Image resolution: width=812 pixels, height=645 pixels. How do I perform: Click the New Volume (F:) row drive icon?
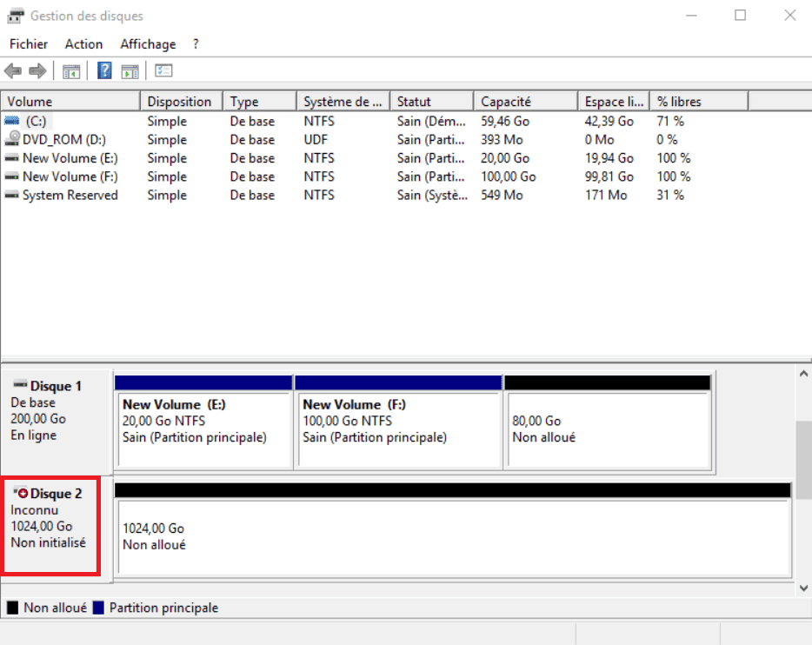tap(12, 176)
